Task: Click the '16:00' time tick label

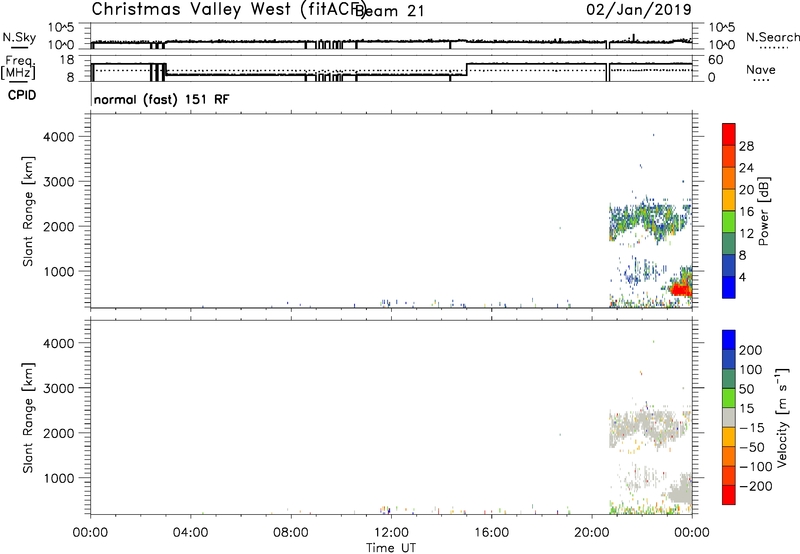Action: [x=491, y=533]
